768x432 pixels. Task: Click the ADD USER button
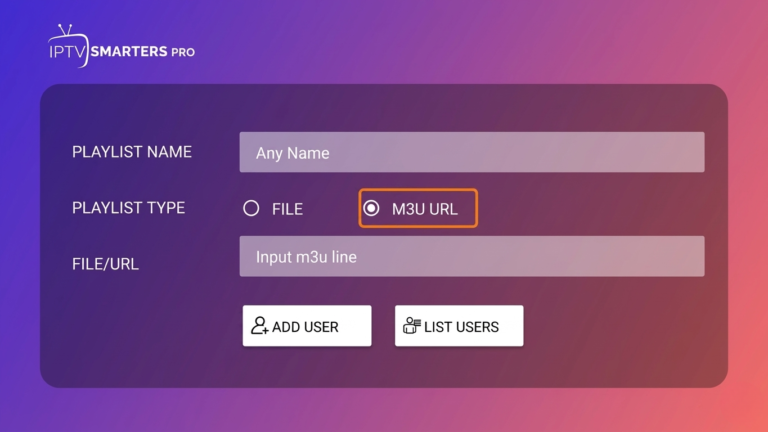click(307, 326)
